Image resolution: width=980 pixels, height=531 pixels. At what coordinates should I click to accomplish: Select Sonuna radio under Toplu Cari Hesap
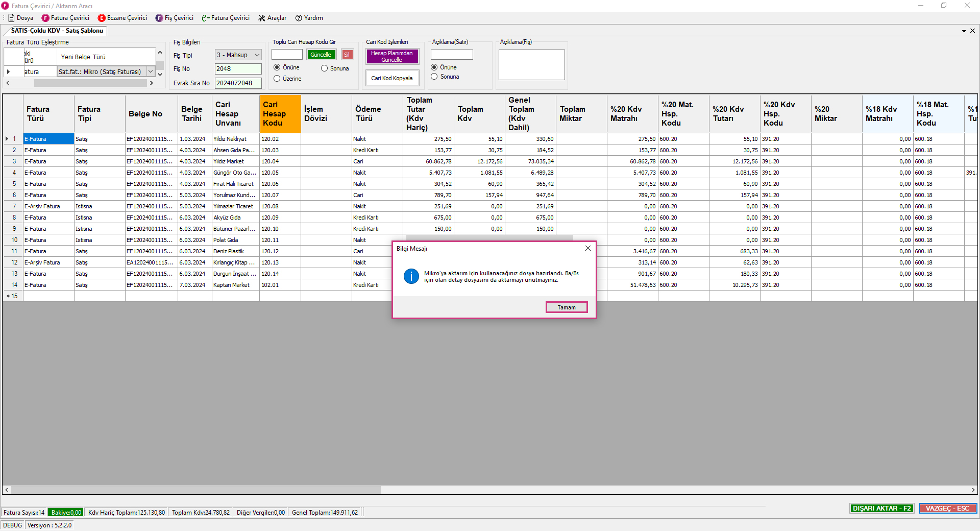324,68
